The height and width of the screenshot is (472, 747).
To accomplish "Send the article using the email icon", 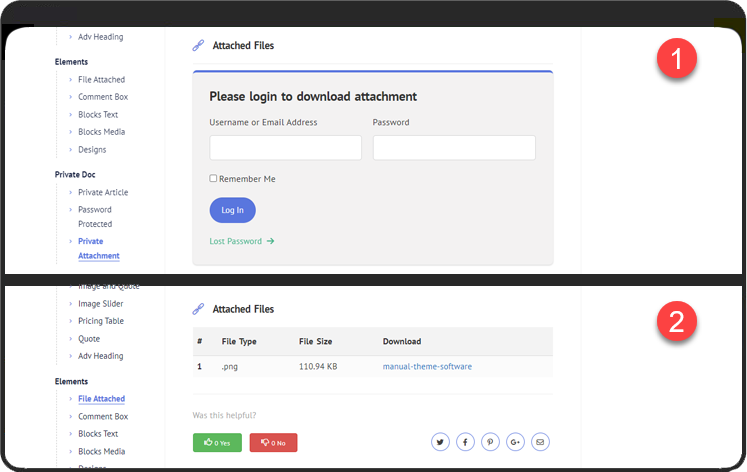I will [540, 442].
